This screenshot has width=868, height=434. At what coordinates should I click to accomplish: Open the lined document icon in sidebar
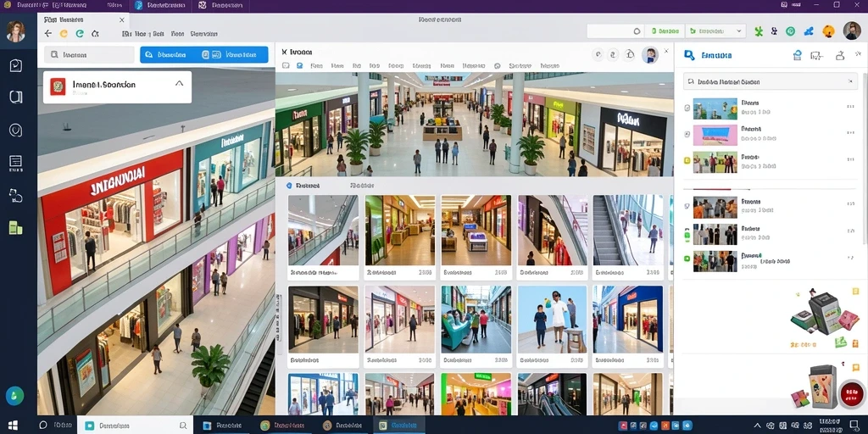pos(16,162)
